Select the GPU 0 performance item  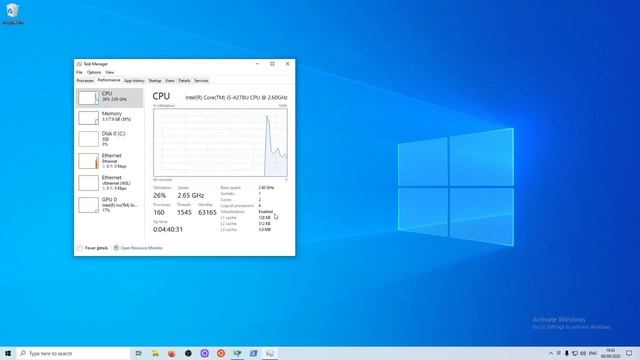click(109, 205)
